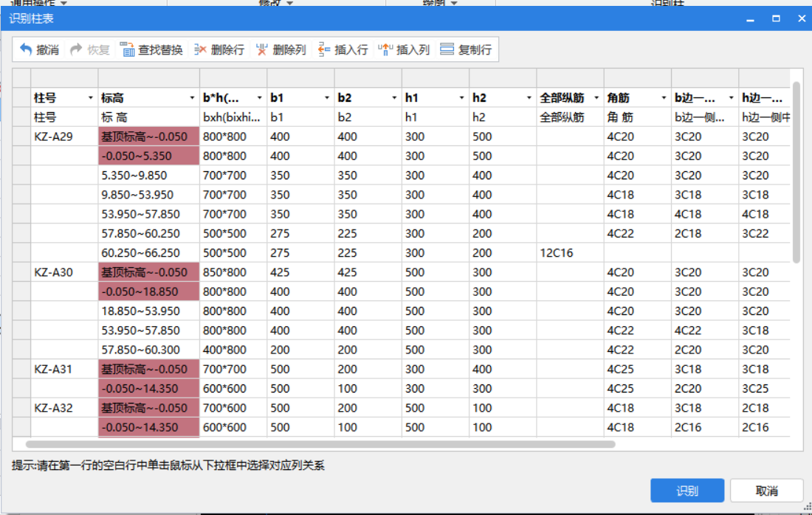This screenshot has width=812, height=515.
Task: Open the 全部纵筋 column mapping dropdown
Action: click(x=596, y=98)
